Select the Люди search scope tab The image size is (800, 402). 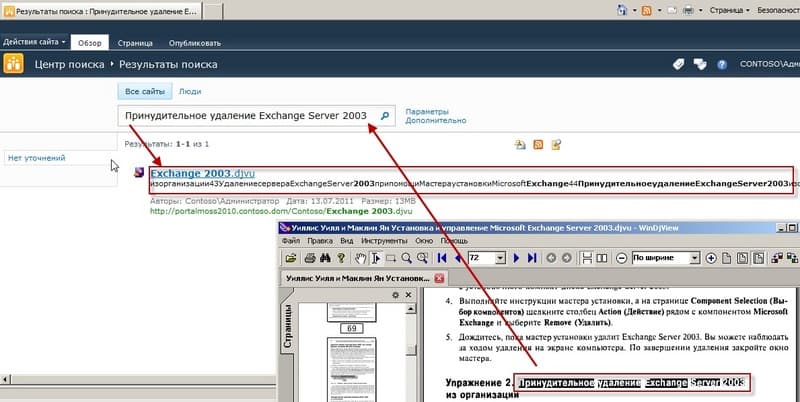pyautogui.click(x=190, y=92)
